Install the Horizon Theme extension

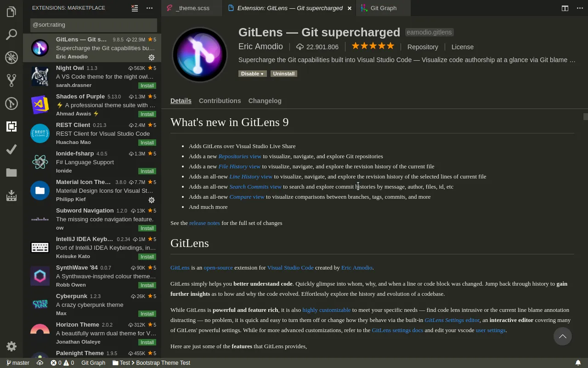click(147, 342)
